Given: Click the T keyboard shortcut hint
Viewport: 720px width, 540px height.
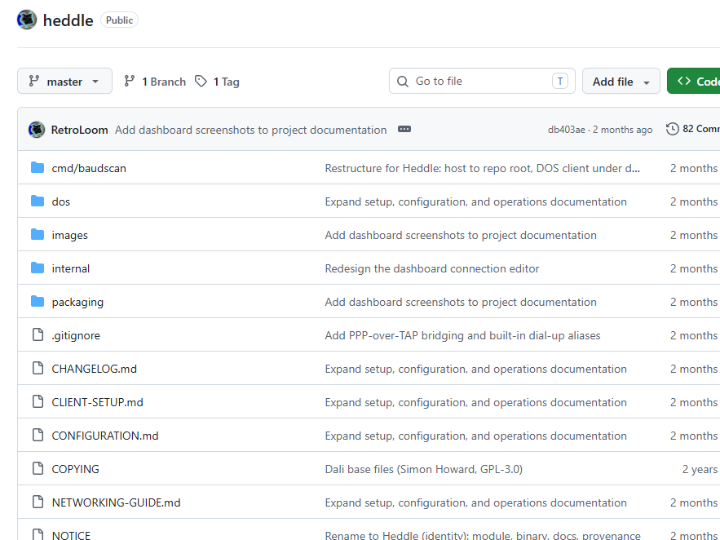Looking at the screenshot, I should coord(560,81).
